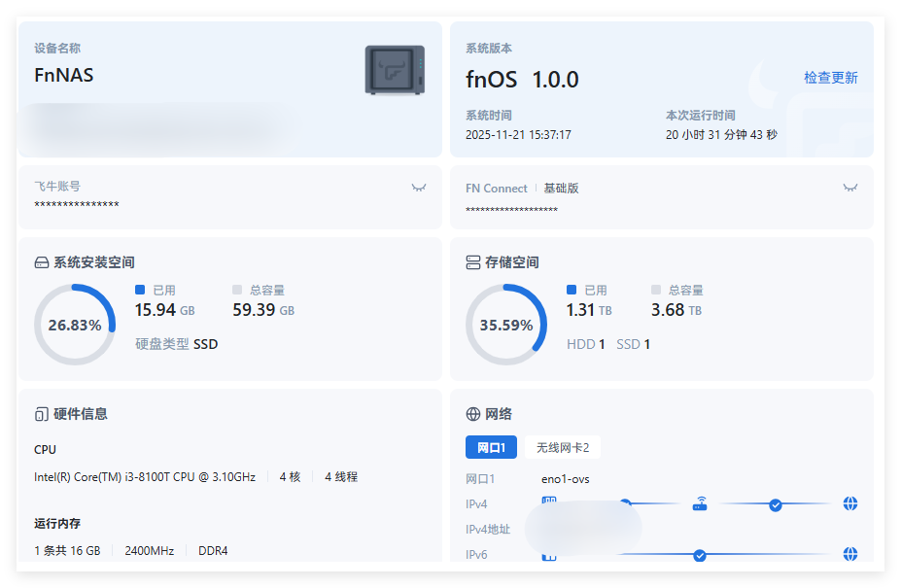Viewport: 901px width, 588px height.
Task: Click the 运行内存 heading
Action: [x=57, y=524]
